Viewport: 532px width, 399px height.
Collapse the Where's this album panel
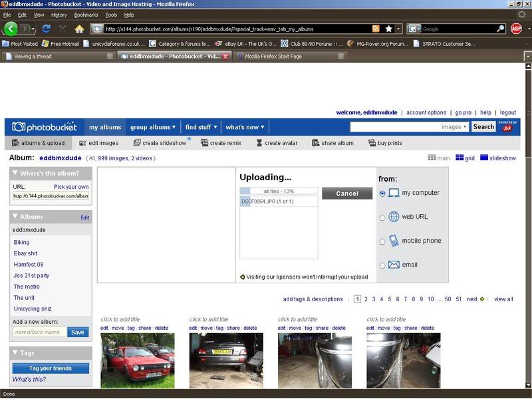[x=15, y=173]
